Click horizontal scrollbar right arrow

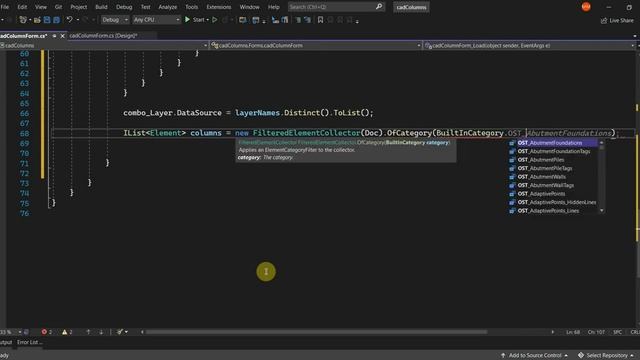[553, 332]
